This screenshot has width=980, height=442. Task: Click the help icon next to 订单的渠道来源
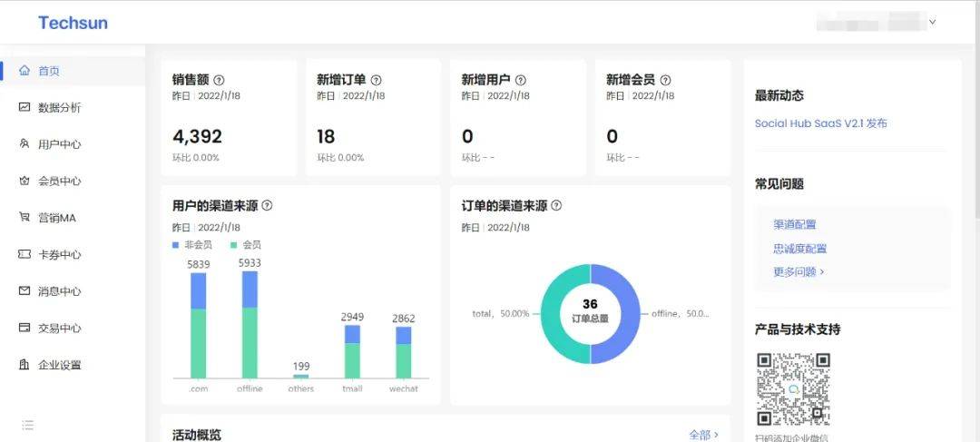point(556,206)
